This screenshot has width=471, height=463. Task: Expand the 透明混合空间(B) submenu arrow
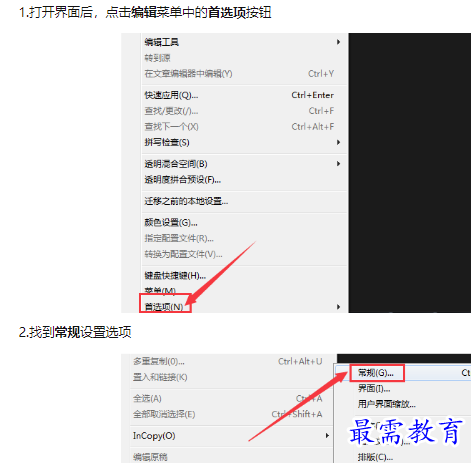click(338, 164)
